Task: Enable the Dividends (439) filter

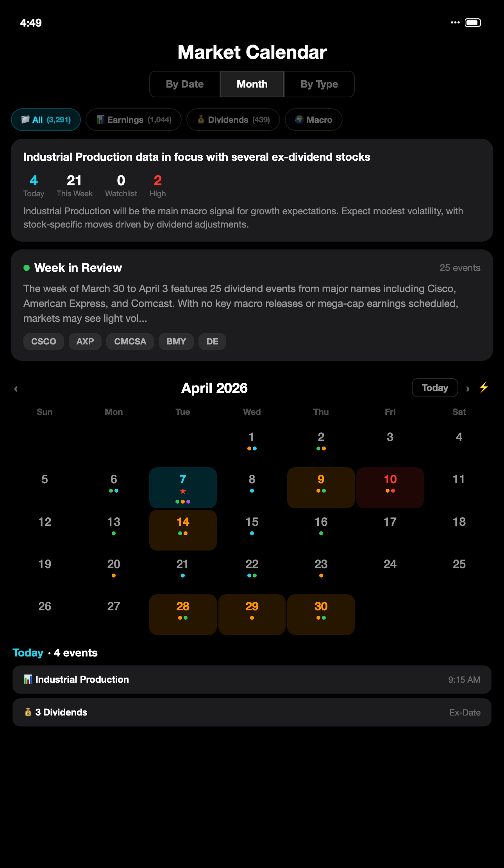Action: 233,120
